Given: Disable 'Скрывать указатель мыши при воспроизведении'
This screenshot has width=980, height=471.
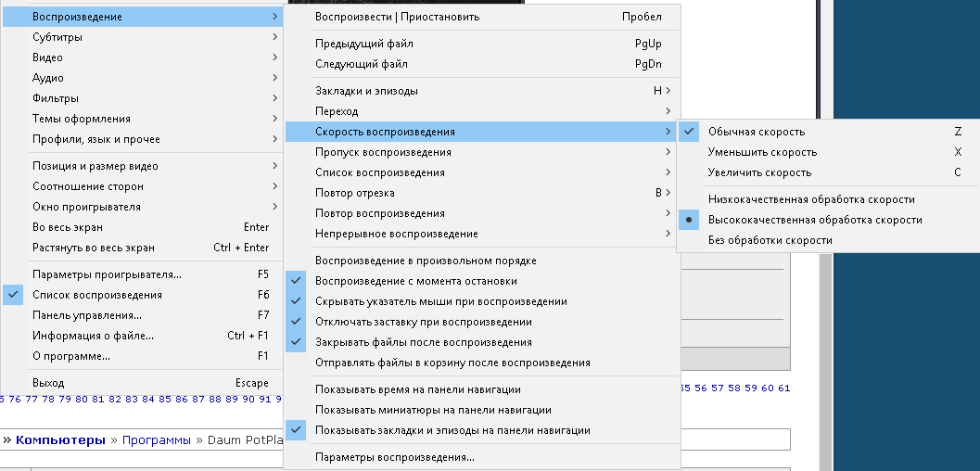Looking at the screenshot, I should pyautogui.click(x=481, y=301).
